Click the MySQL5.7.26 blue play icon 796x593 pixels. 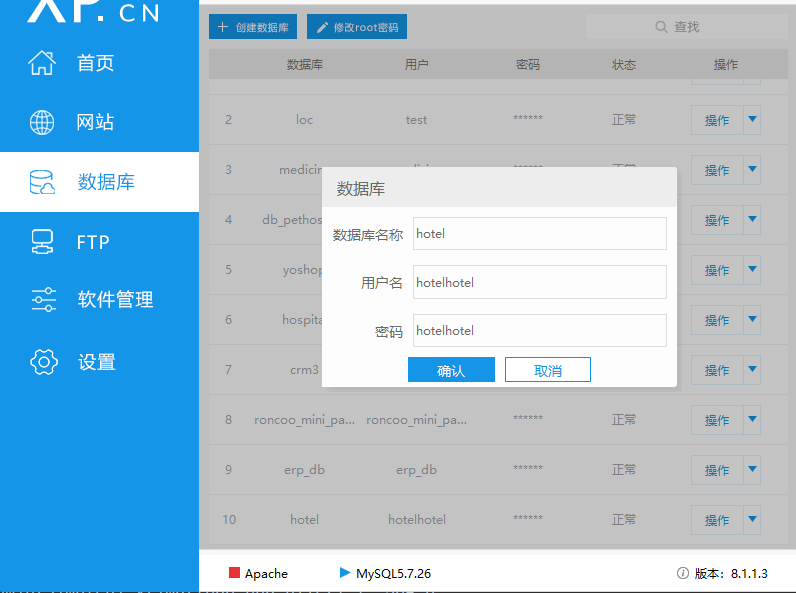pyautogui.click(x=345, y=573)
